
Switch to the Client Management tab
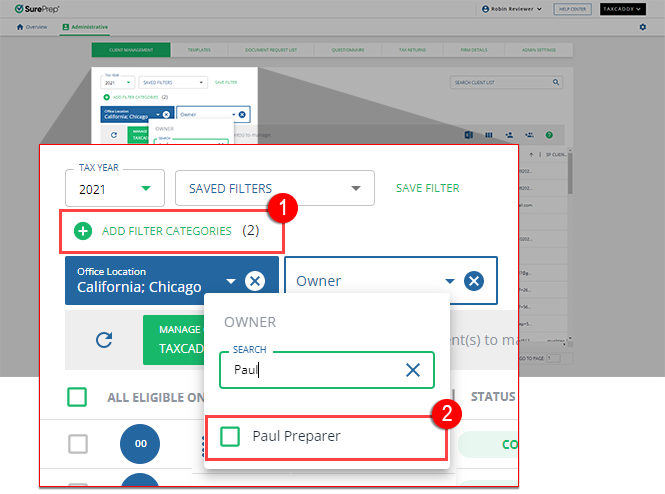click(x=131, y=50)
